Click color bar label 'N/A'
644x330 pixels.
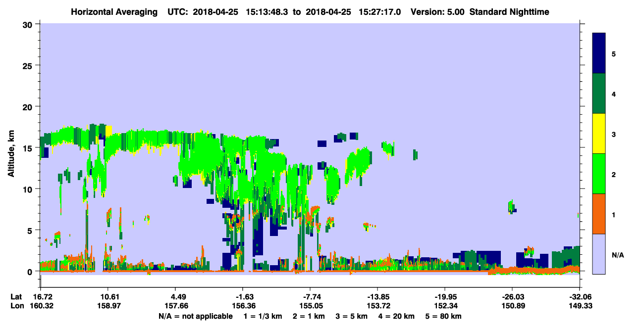[x=617, y=255]
